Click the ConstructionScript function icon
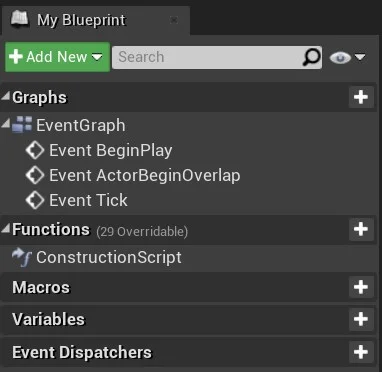This screenshot has height=372, width=382. (x=22, y=258)
